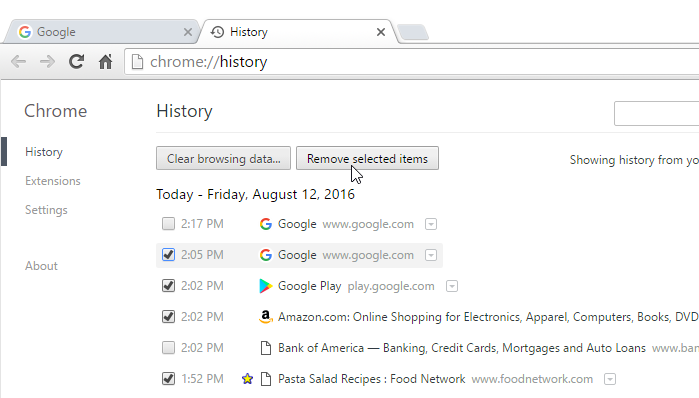Click the bookmark star beside Pasta Salad Recipes
Screen dimensions: 699x398
click(247, 379)
